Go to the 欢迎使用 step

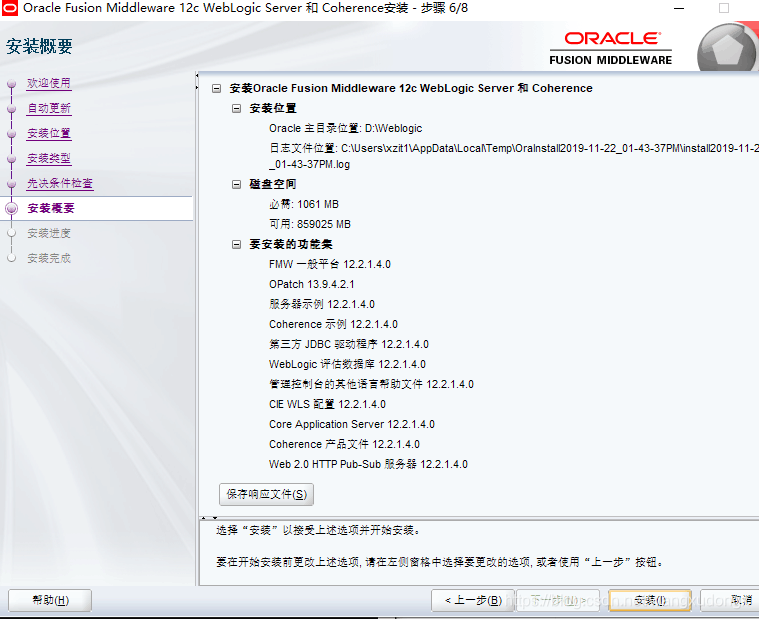click(x=49, y=83)
